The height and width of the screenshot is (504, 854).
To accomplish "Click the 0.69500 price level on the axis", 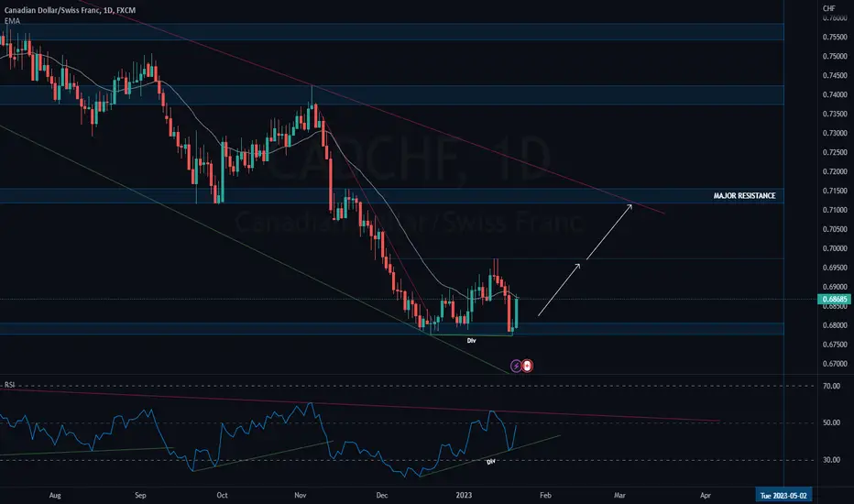I will pos(835,268).
